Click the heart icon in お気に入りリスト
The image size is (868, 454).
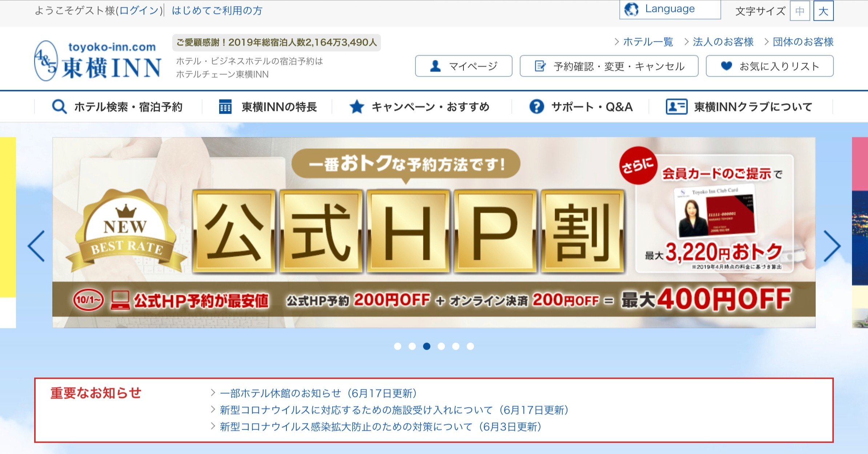click(726, 66)
